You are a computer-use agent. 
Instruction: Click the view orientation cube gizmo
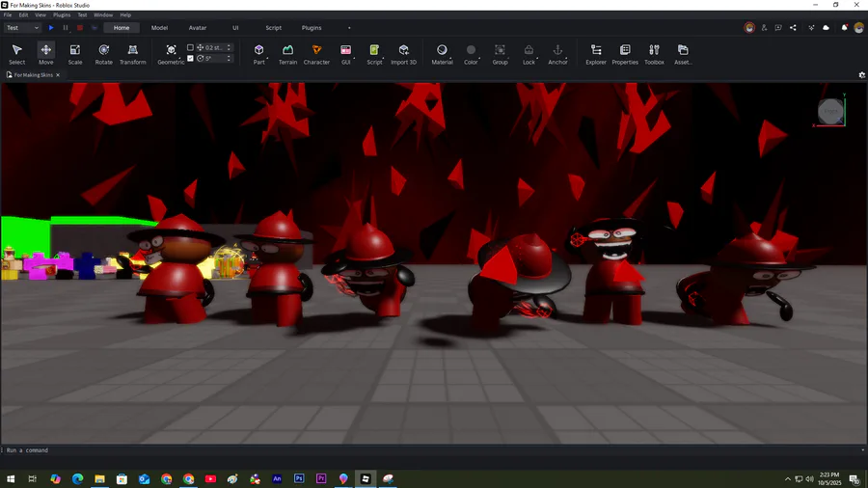pos(830,111)
